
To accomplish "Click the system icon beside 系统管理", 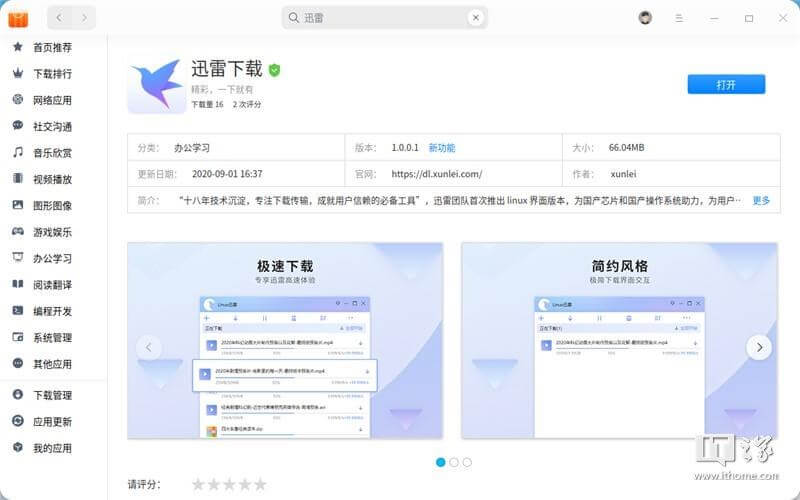I will (18, 337).
